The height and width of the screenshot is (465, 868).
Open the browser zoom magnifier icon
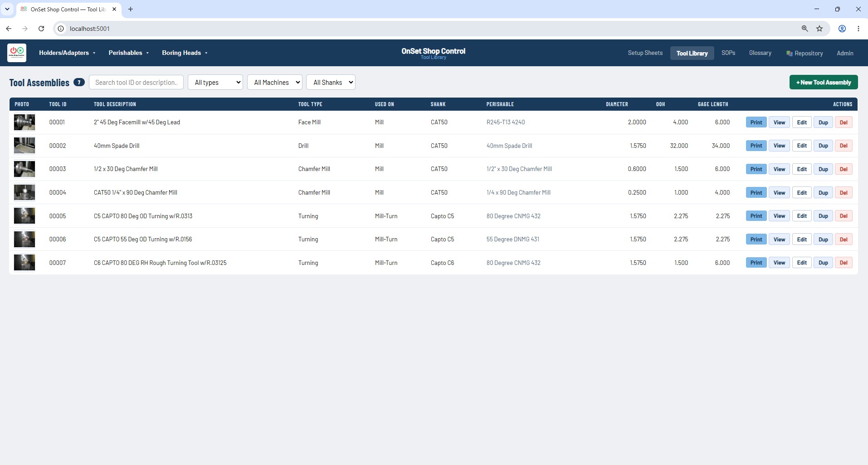[x=805, y=29]
